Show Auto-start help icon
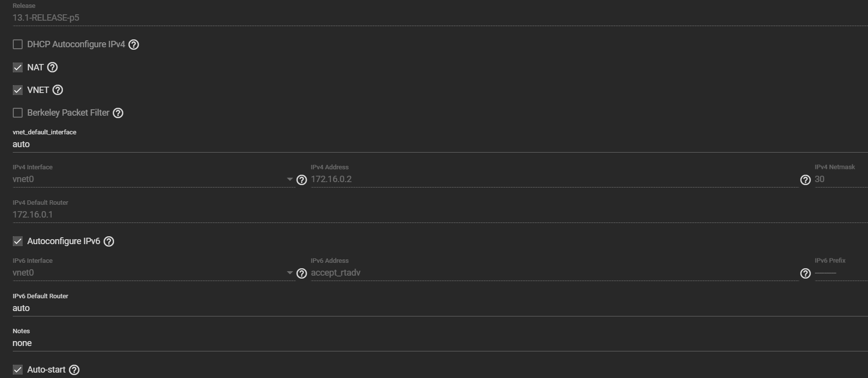 74,370
